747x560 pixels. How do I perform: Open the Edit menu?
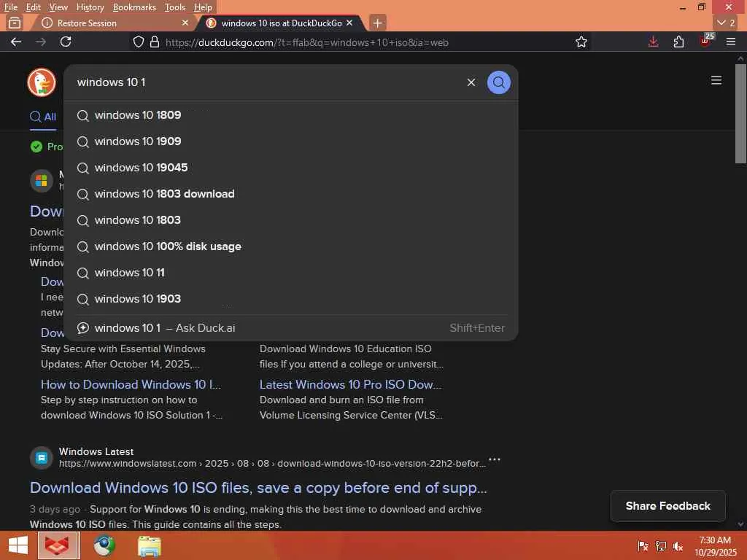click(x=33, y=7)
